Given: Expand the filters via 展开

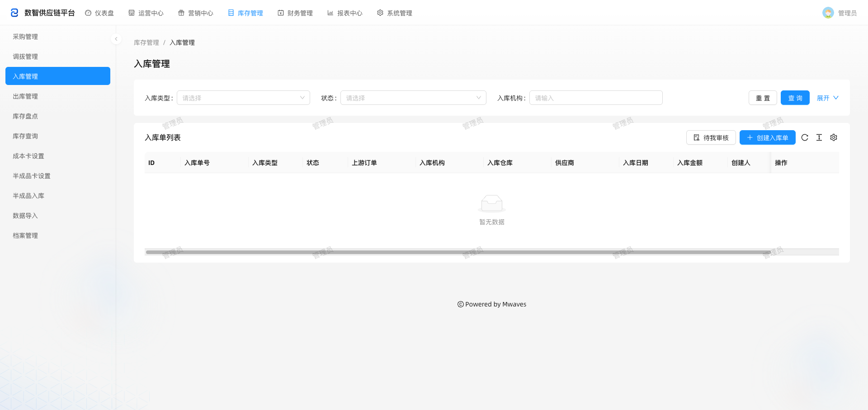Looking at the screenshot, I should click(828, 98).
